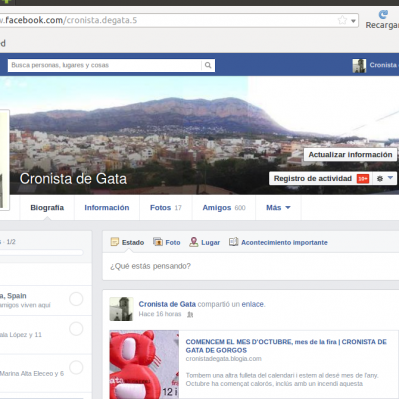This screenshot has width=399, height=399.
Task: Click the Cronista de Gata cover name
Action: pos(73,179)
